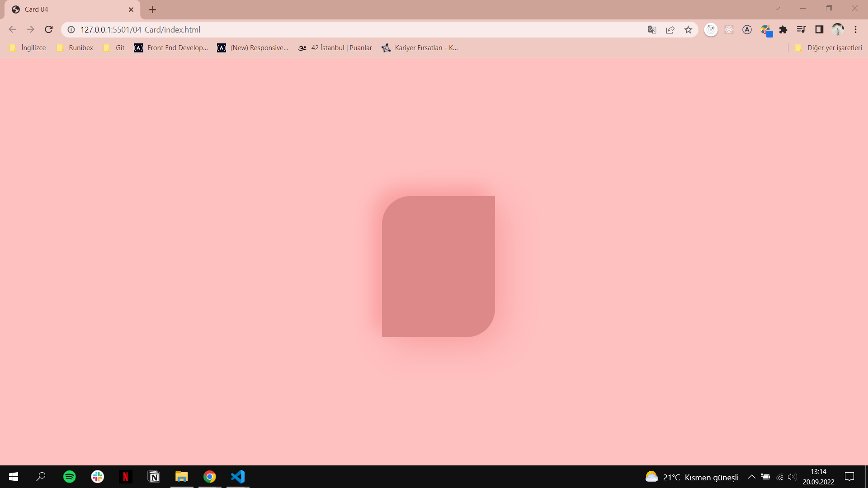Viewport: 868px width, 488px height.
Task: Share the current page
Action: click(670, 29)
